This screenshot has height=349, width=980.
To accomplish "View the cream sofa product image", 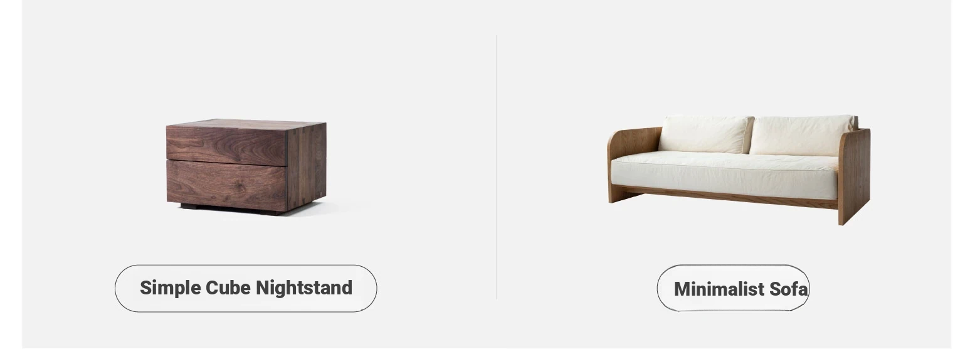I will point(739,169).
